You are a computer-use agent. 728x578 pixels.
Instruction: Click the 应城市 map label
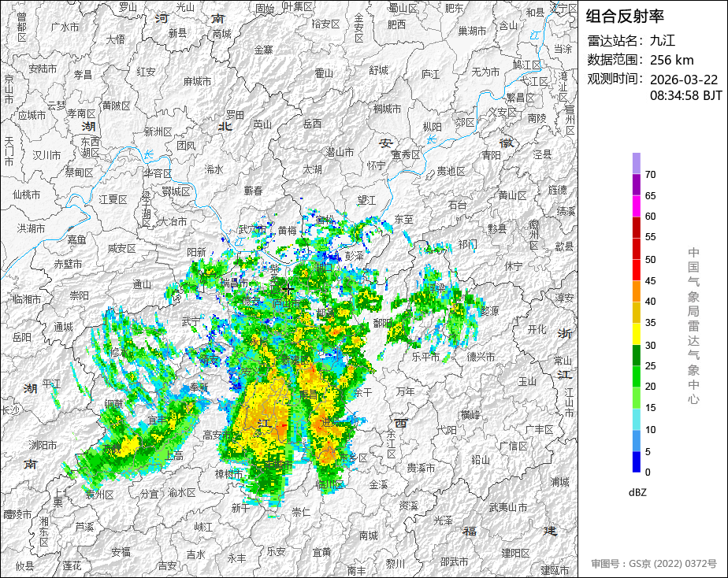(32, 115)
